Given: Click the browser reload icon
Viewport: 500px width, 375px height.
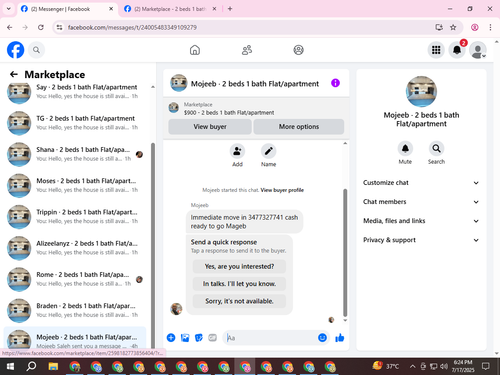Looking at the screenshot, I should (41, 27).
